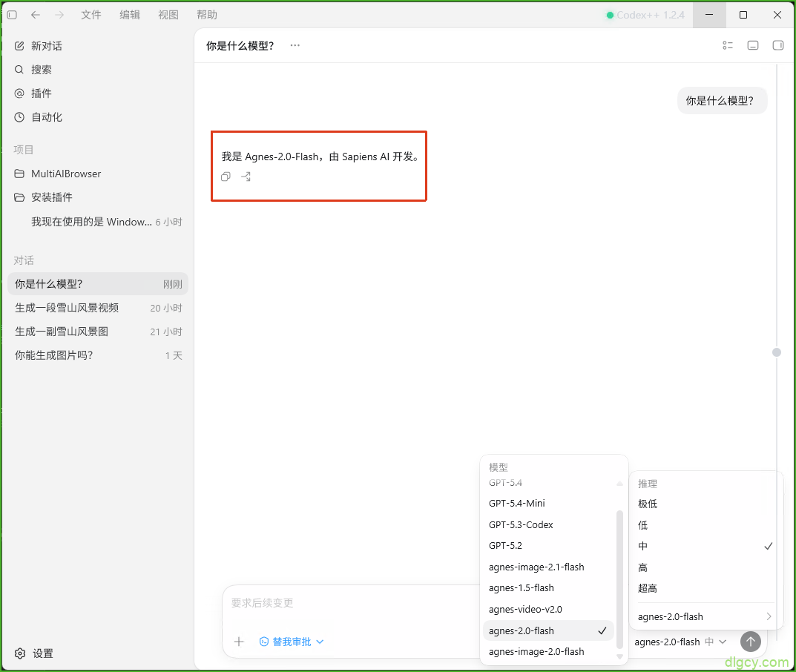Image resolution: width=796 pixels, height=672 pixels.
Task: Toggle the bottom panel icon in header
Action: point(753,45)
